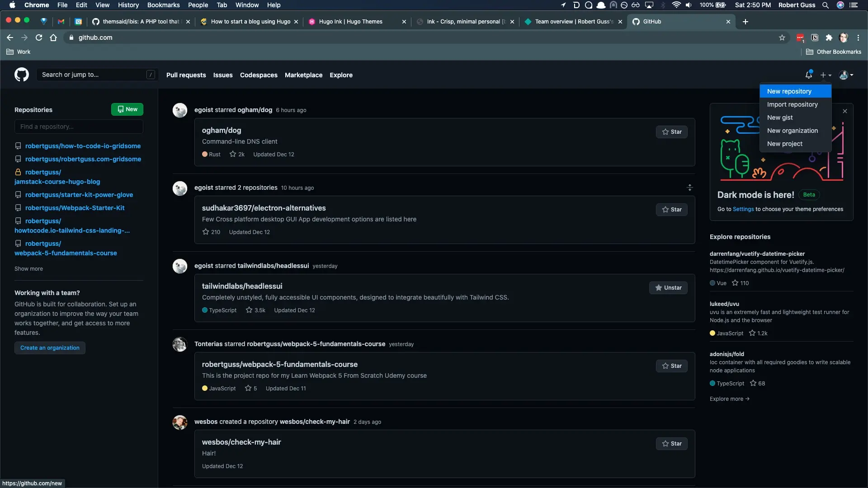
Task: Click the plus create-new dropdown
Action: pyautogui.click(x=826, y=75)
